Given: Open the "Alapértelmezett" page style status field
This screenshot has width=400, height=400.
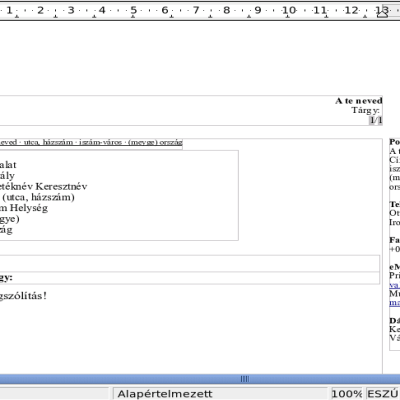Looking at the screenshot, I should [220, 394].
